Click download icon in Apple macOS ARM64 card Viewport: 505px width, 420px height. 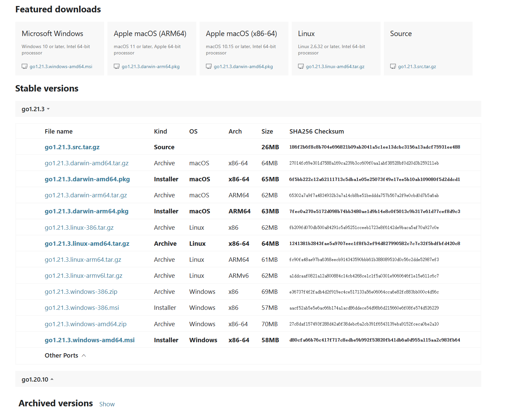116,66
